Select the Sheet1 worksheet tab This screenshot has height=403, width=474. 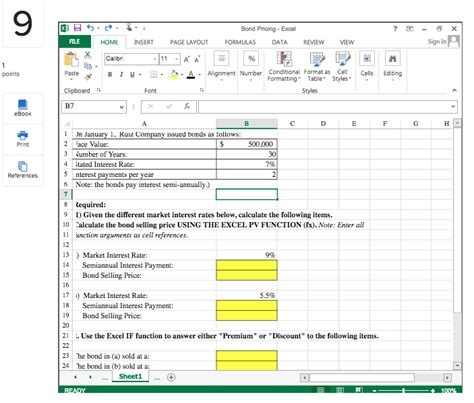click(x=130, y=376)
